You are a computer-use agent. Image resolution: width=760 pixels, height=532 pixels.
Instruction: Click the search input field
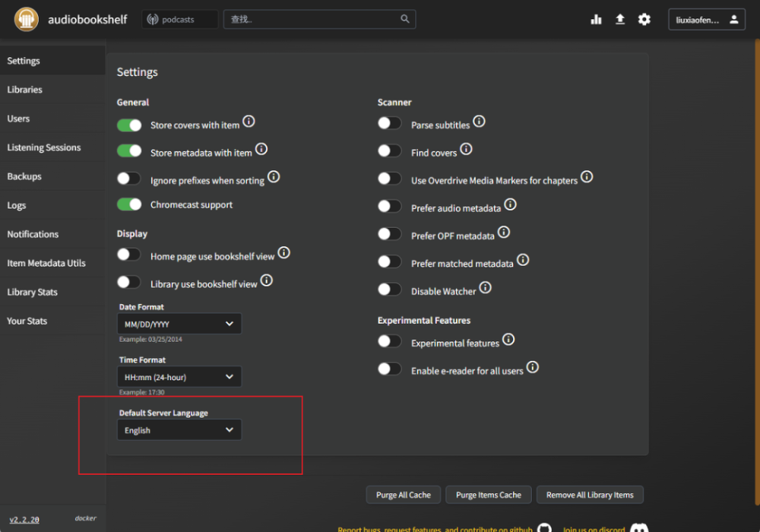(x=312, y=20)
